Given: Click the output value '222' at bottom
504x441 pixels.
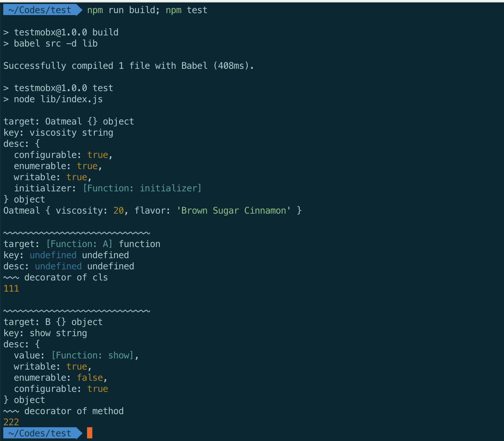Looking at the screenshot, I should click(x=11, y=422).
